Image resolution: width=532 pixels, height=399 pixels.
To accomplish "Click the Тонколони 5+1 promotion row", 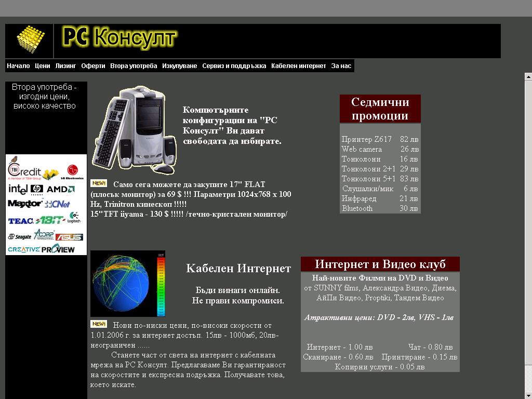I will click(380, 179).
